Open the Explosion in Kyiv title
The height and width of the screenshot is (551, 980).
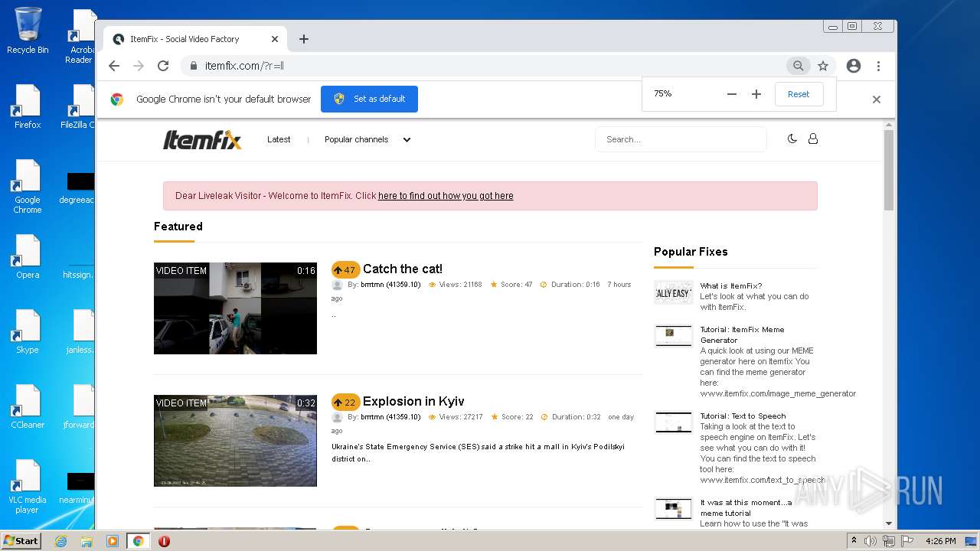tap(413, 401)
